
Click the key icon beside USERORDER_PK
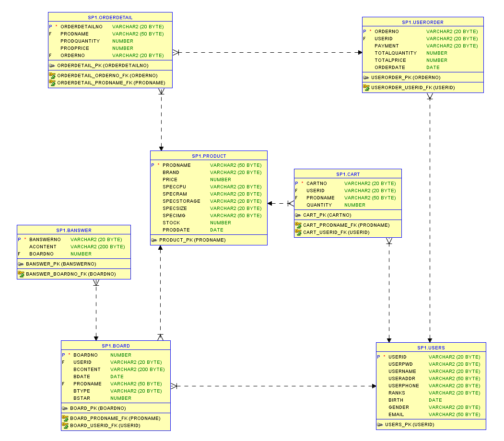tap(367, 77)
